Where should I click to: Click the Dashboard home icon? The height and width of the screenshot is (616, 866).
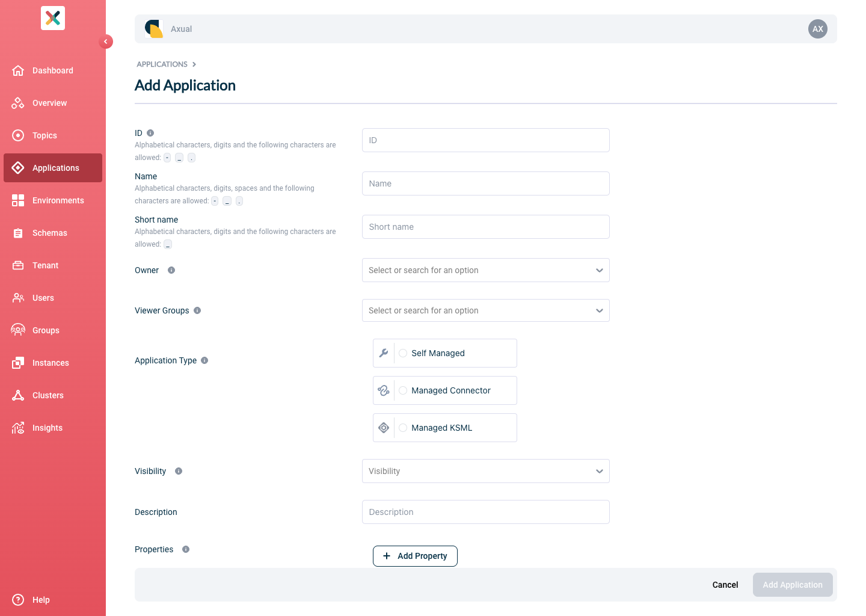(18, 70)
